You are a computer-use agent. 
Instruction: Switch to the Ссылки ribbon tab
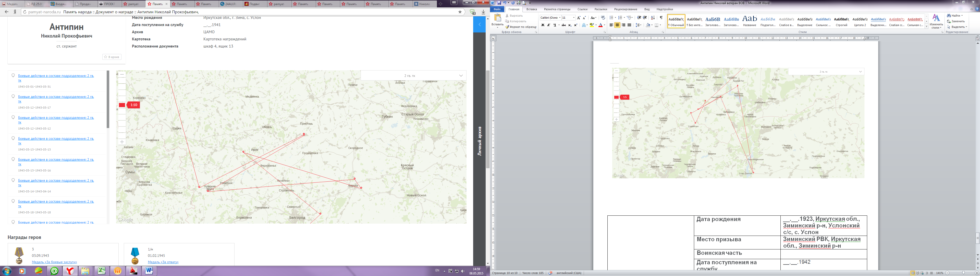[582, 9]
